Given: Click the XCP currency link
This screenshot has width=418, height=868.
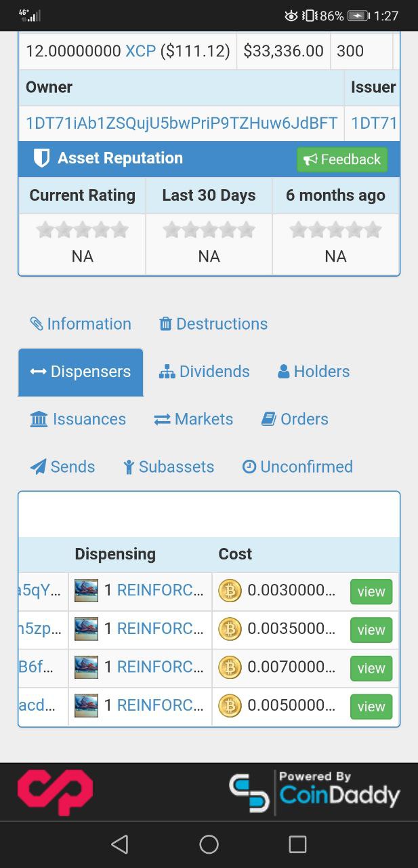Looking at the screenshot, I should point(140,51).
